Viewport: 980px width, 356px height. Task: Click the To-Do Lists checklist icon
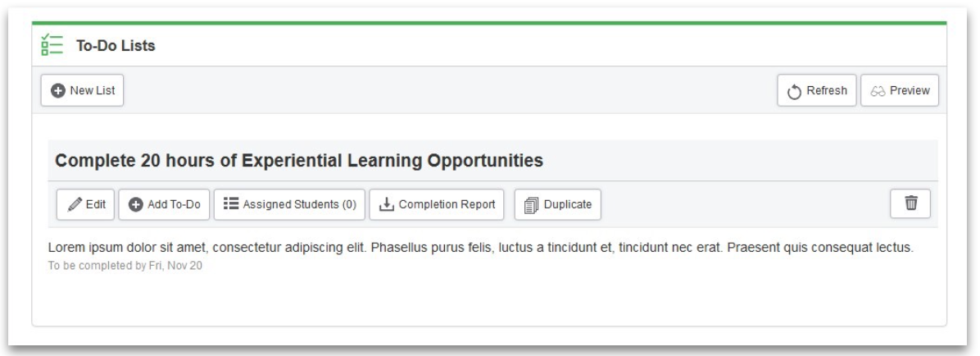pos(52,45)
